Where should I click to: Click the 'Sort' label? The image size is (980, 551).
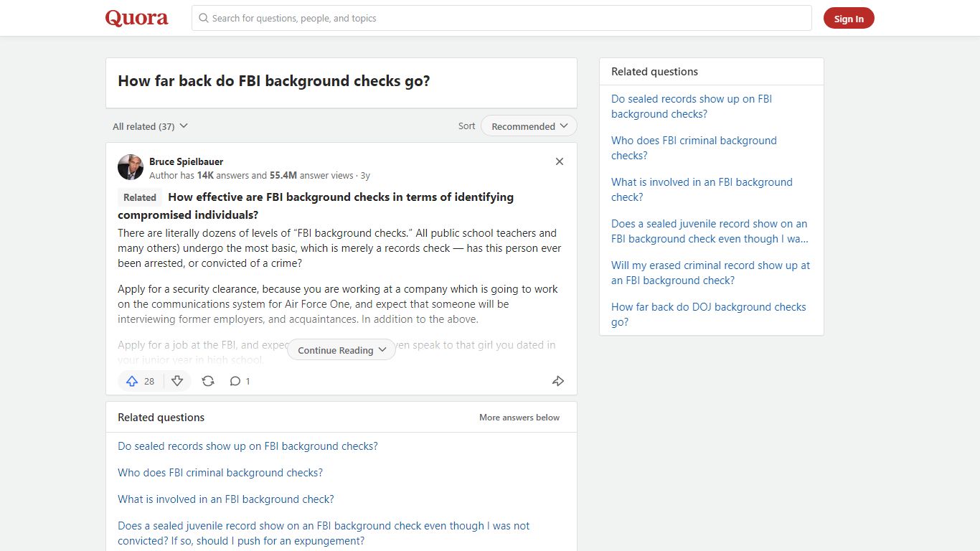[467, 126]
